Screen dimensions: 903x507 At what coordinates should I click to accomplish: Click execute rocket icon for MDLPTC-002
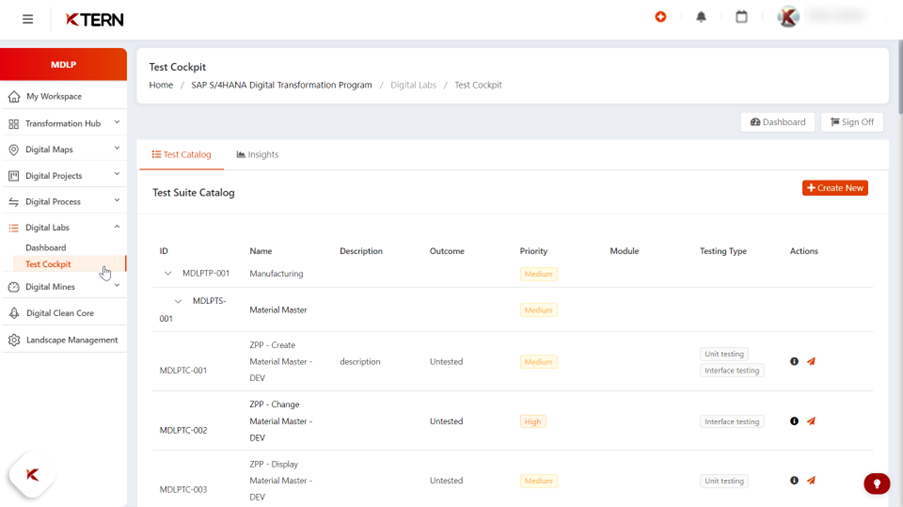point(811,421)
